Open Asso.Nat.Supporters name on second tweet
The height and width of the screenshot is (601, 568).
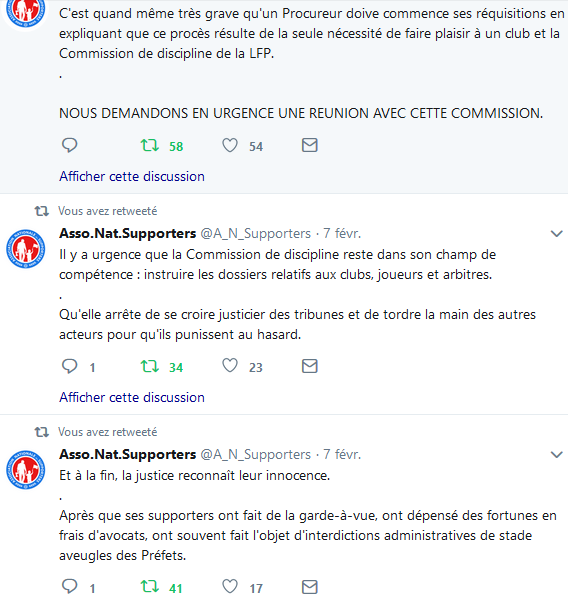pyautogui.click(x=128, y=233)
